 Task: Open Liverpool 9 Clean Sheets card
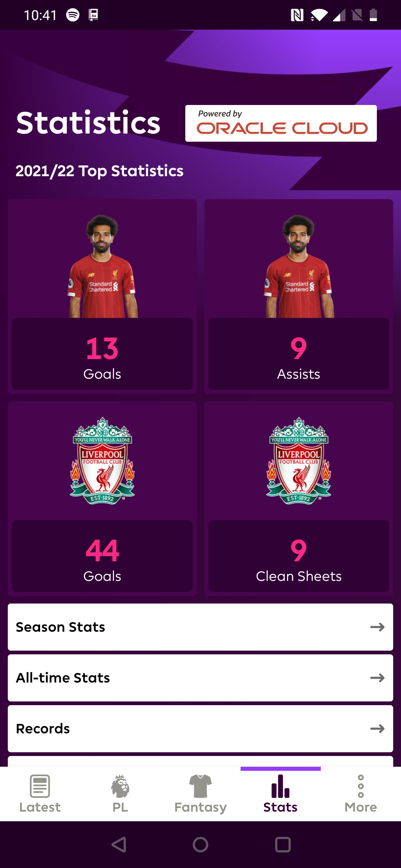click(299, 498)
